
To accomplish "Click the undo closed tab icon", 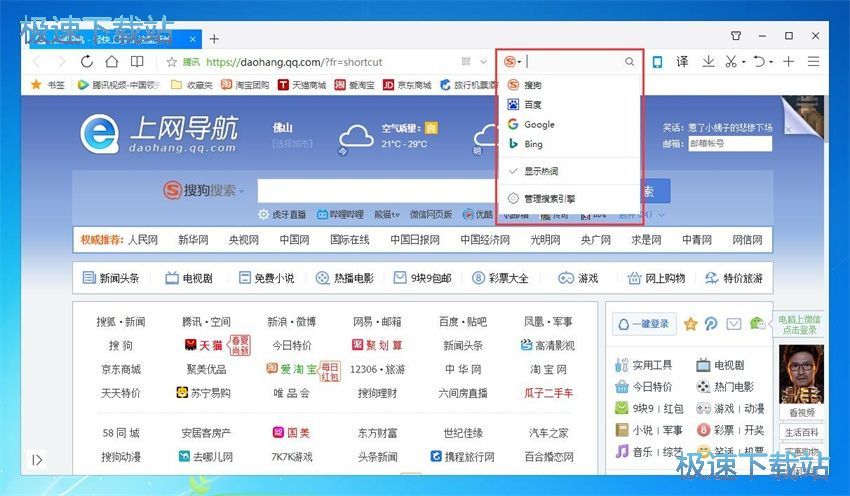I will click(759, 62).
